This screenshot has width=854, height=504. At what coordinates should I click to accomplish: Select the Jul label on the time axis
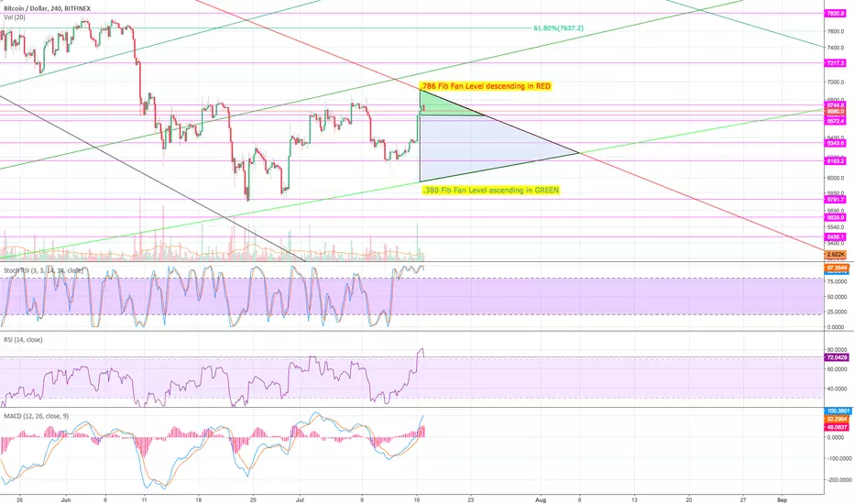click(300, 499)
